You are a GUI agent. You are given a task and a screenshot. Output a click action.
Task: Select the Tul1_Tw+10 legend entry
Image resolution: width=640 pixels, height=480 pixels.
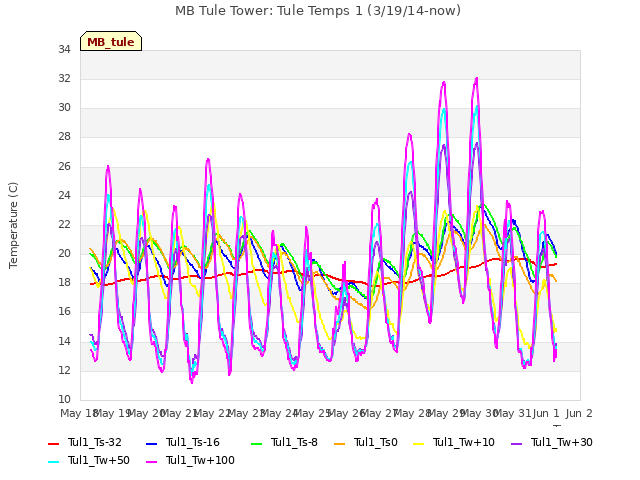[x=454, y=442]
